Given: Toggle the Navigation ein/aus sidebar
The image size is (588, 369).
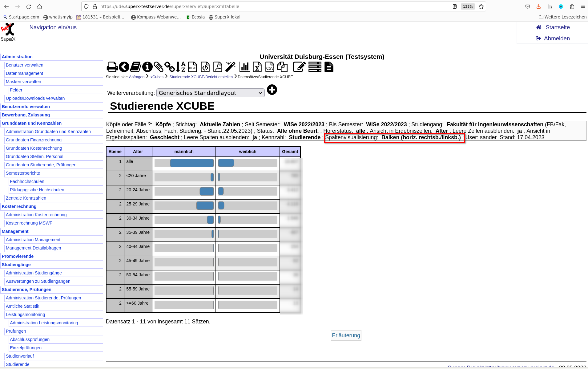Looking at the screenshot, I should point(53,27).
